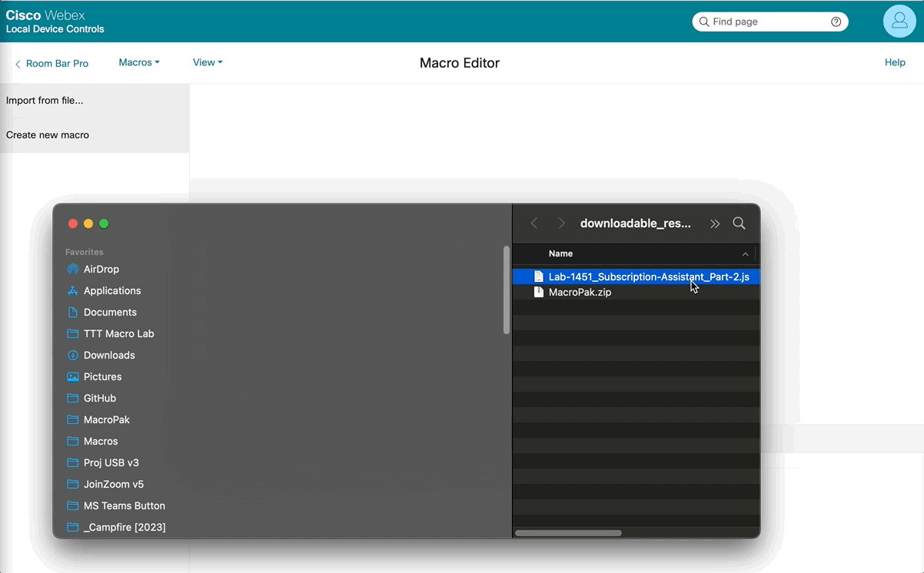This screenshot has height=573, width=924.
Task: Open Pictures in Favorites sidebar
Action: pos(102,377)
